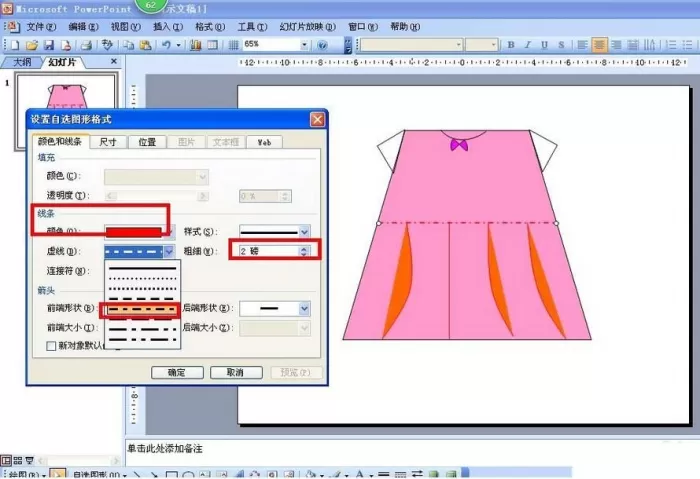Toggle Bold formatting
Screen dimensions: 700x479
point(511,45)
